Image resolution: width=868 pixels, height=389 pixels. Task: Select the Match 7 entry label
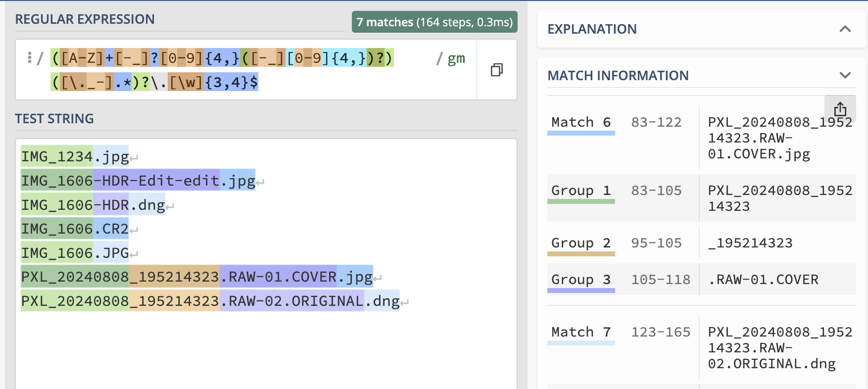click(x=581, y=332)
